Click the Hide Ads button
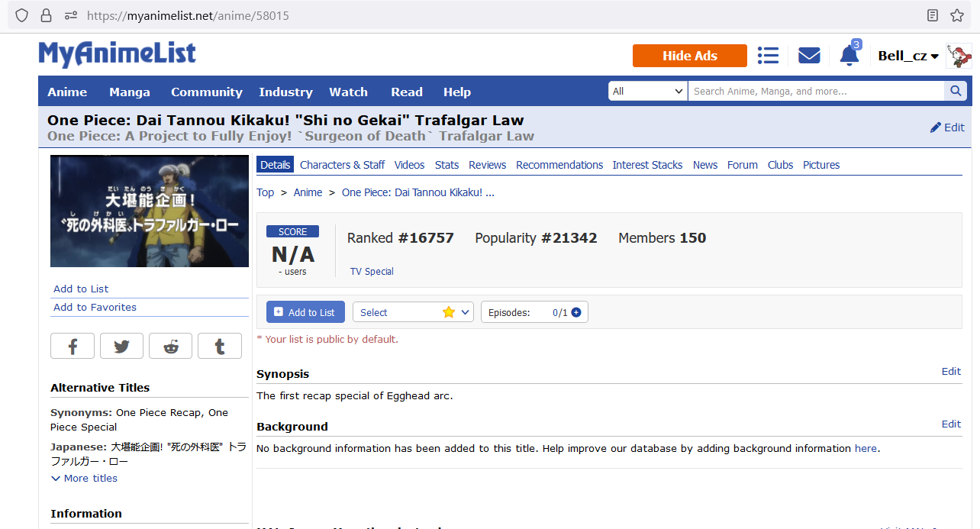Screen dimensions: 980x529 click(690, 56)
